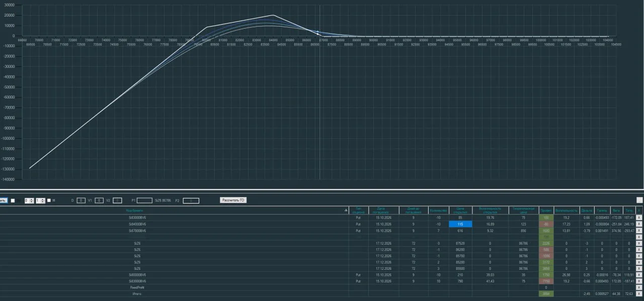Viewport: 644px width, 301px height.
Task: Remove the SiZ6 row opened at 86200
Action: point(639,249)
